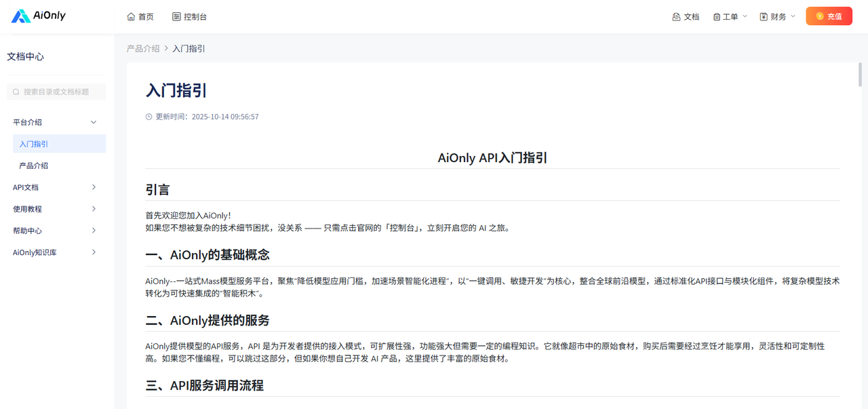
Task: Click the orange 充值 button
Action: [x=829, y=16]
